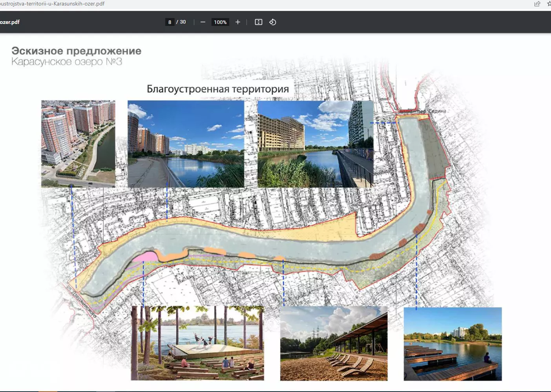Click the ozer.pdf file title
Screen dimensions: 551x392
(x=10, y=22)
